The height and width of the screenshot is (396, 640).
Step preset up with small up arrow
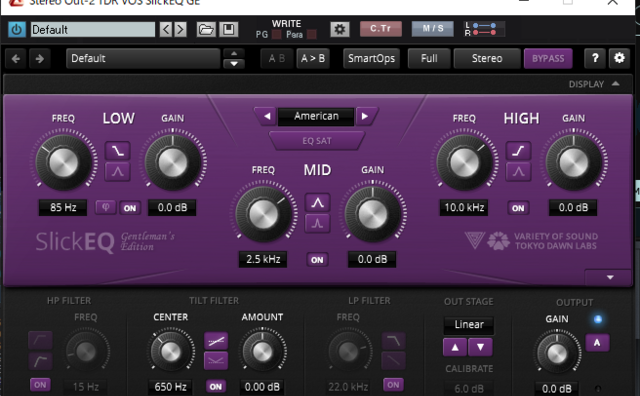pyautogui.click(x=234, y=53)
